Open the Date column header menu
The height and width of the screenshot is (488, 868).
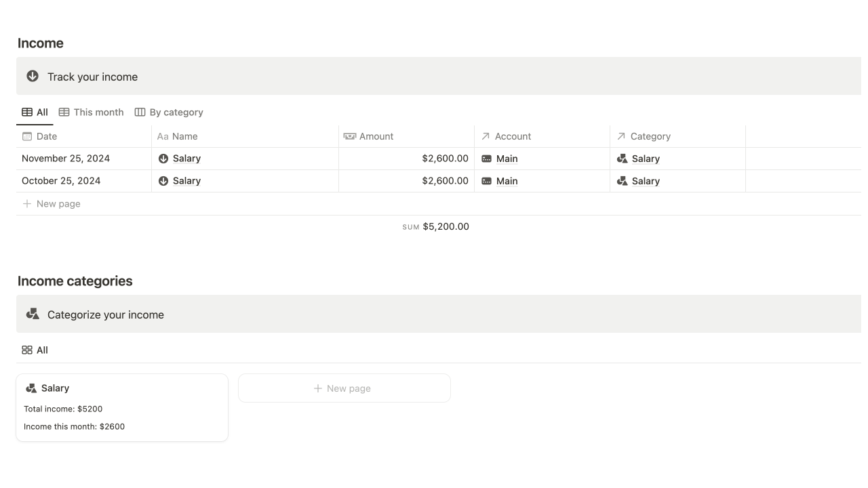pyautogui.click(x=46, y=136)
